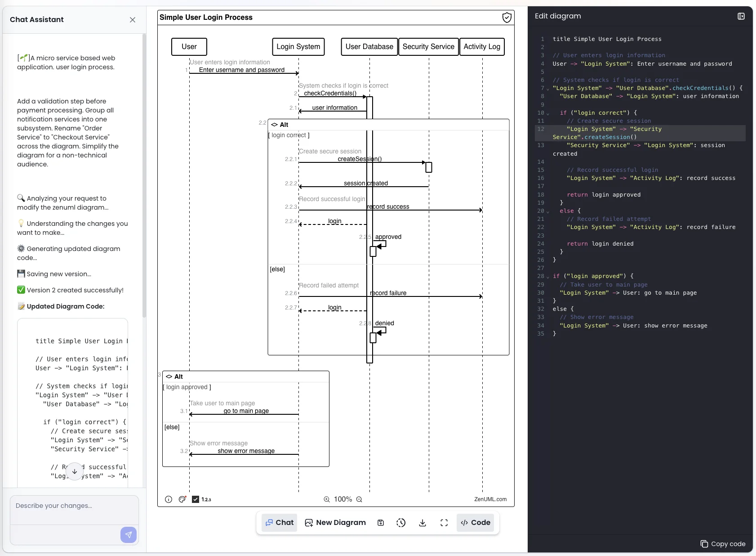Image resolution: width=756 pixels, height=556 pixels.
Task: Click the 'denied' self-call message
Action: click(x=384, y=323)
